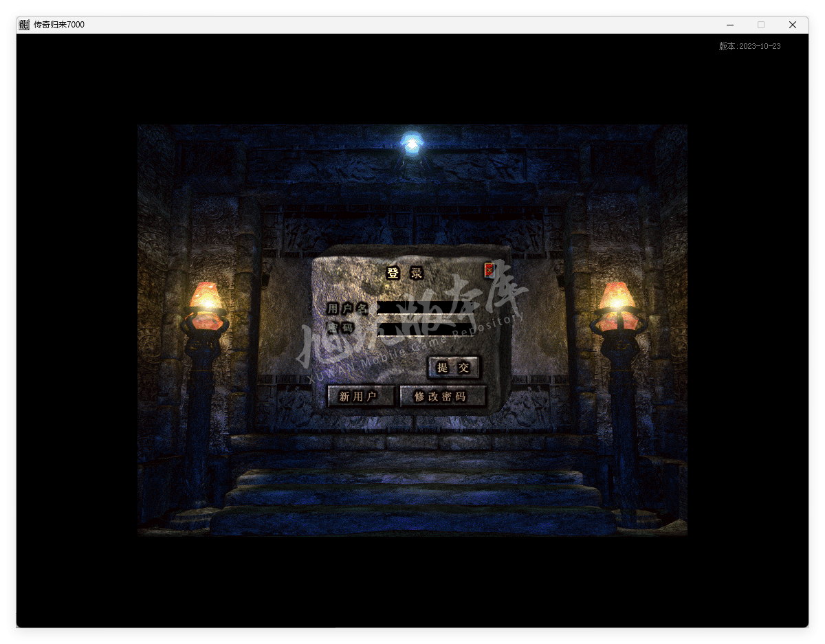
Task: Close the 传奇归来7000 game window
Action: coord(792,25)
